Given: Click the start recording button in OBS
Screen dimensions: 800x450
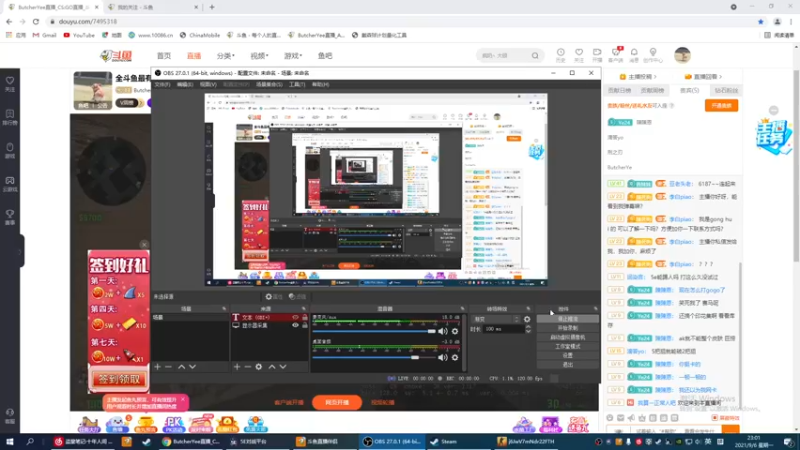Looking at the screenshot, I should (x=568, y=328).
